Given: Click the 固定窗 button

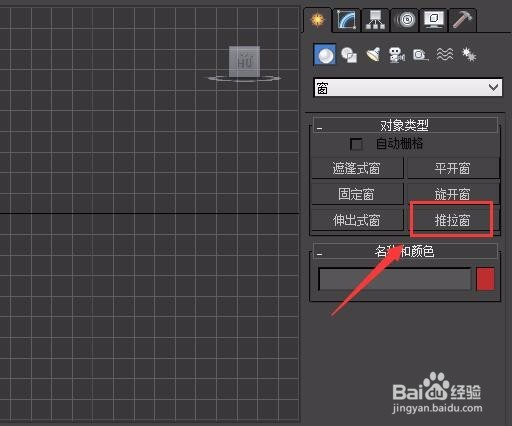Looking at the screenshot, I should tap(357, 194).
